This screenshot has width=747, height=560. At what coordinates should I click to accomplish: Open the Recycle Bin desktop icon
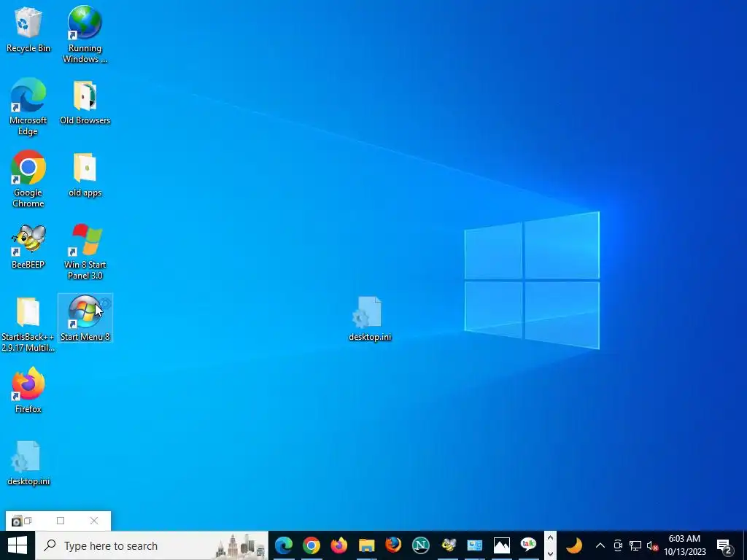(28, 29)
